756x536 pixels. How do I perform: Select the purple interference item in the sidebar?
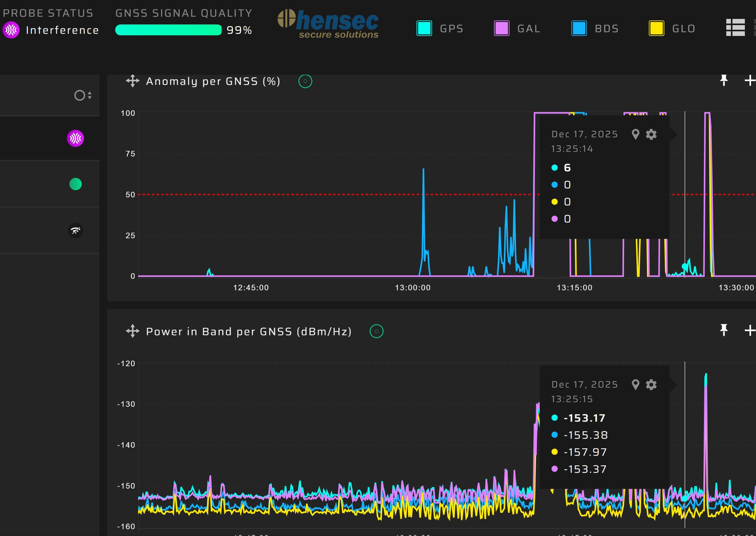click(76, 138)
